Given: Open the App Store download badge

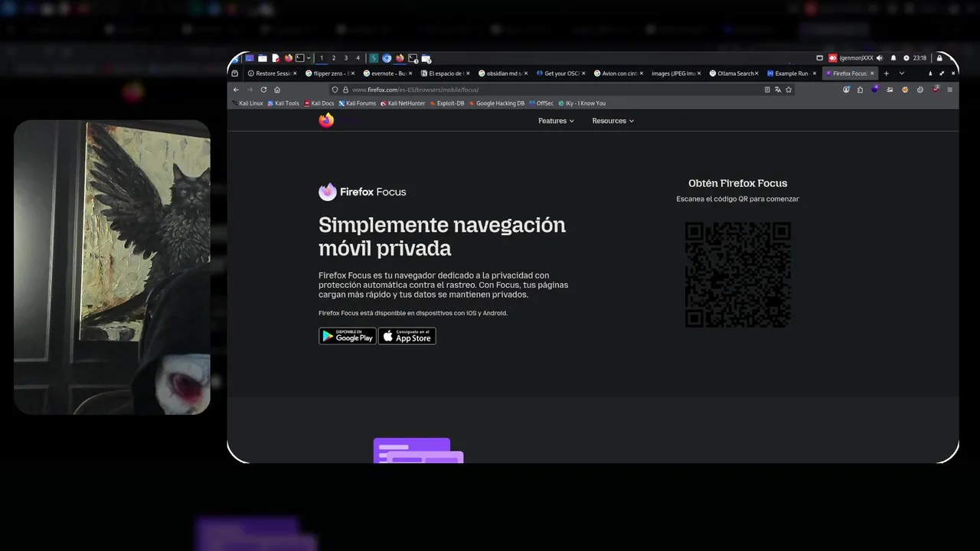Looking at the screenshot, I should (x=407, y=336).
